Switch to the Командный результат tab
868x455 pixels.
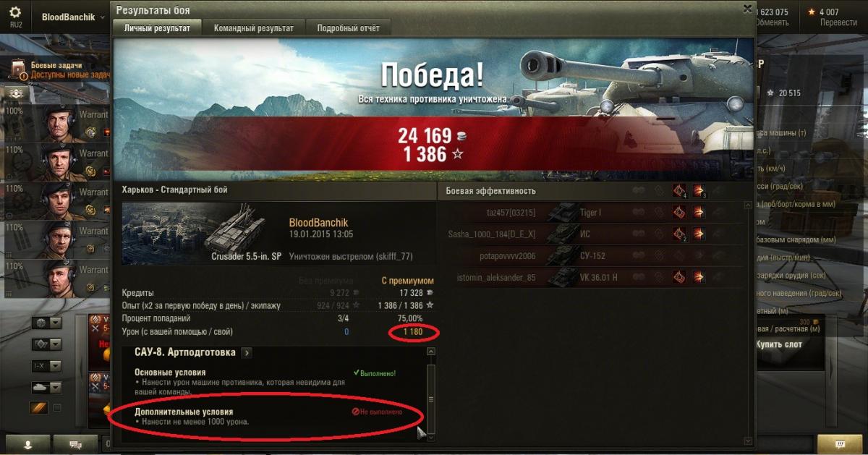coord(254,28)
